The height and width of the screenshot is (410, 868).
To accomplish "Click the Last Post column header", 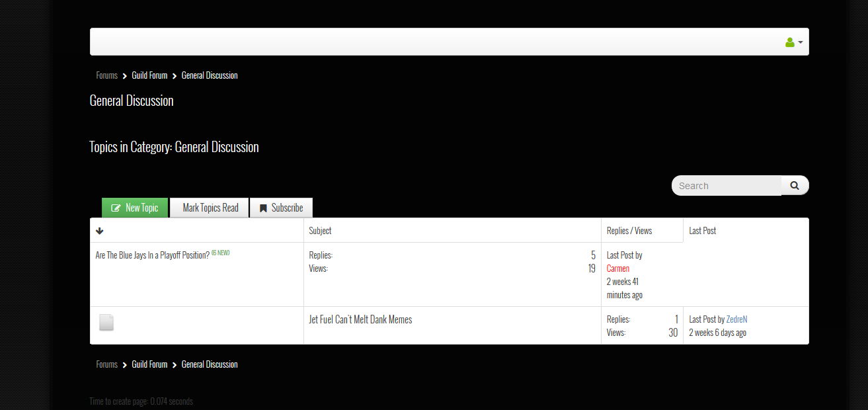I will pyautogui.click(x=702, y=231).
